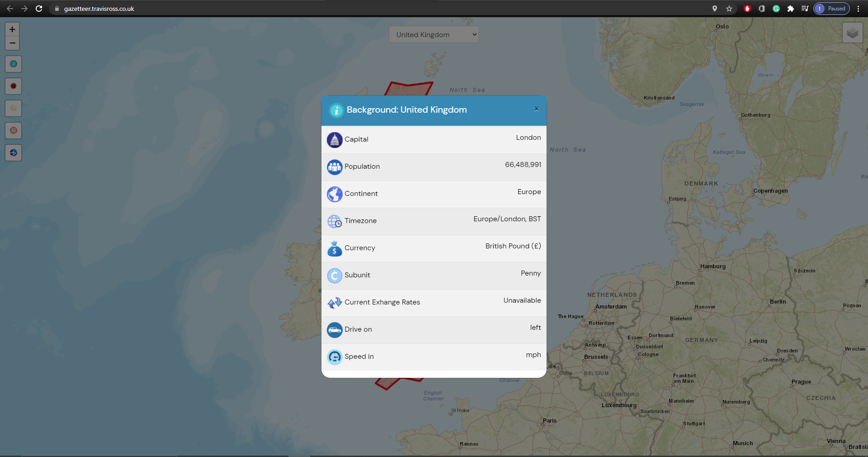Click the map zoom in plus button
This screenshot has width=868, height=457.
point(12,29)
